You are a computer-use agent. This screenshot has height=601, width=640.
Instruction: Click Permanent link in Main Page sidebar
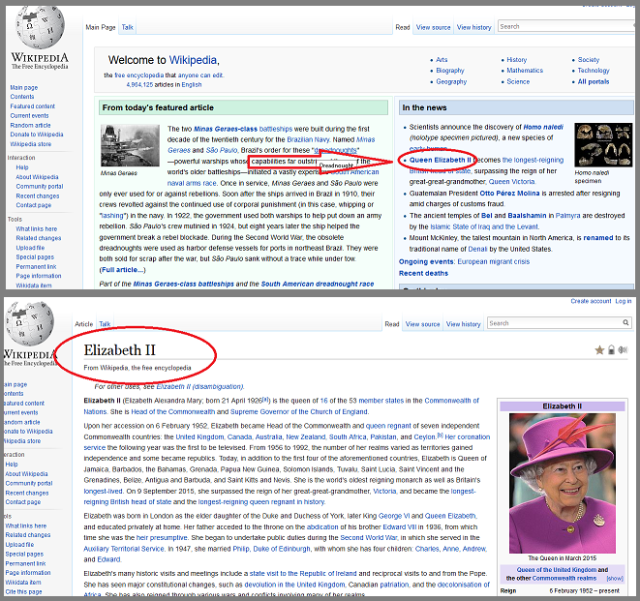coord(36,267)
